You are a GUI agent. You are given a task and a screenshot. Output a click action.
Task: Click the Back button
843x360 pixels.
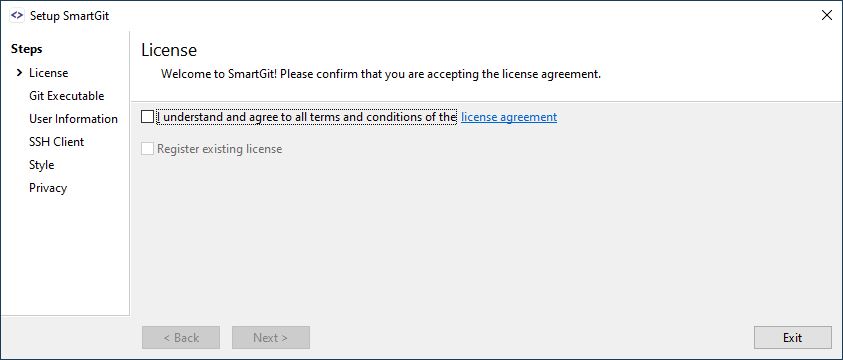coord(181,337)
